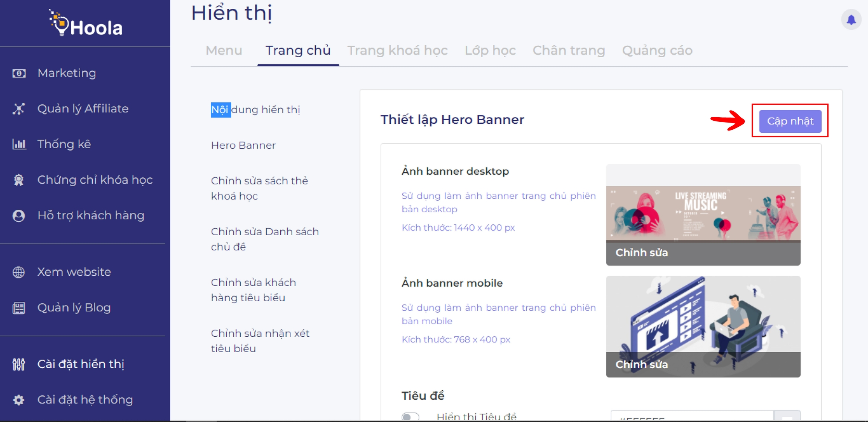Click the Quản lý Blog newspaper icon
This screenshot has height=422, width=868.
pyautogui.click(x=19, y=308)
